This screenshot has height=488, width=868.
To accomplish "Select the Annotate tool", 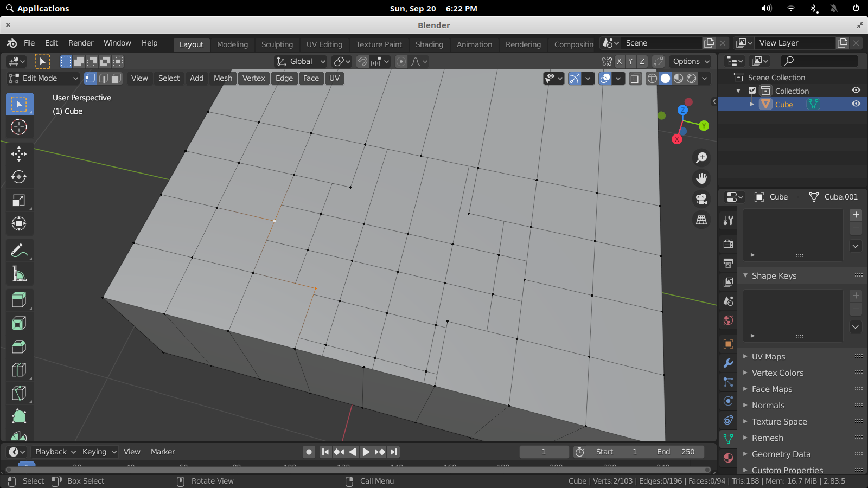I will coord(20,250).
